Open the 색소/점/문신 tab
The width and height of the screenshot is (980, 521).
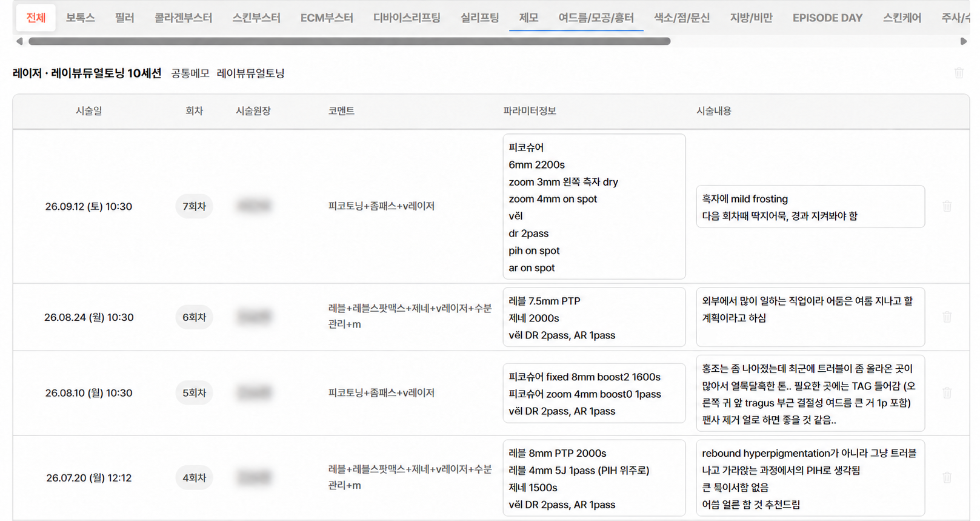(x=682, y=18)
